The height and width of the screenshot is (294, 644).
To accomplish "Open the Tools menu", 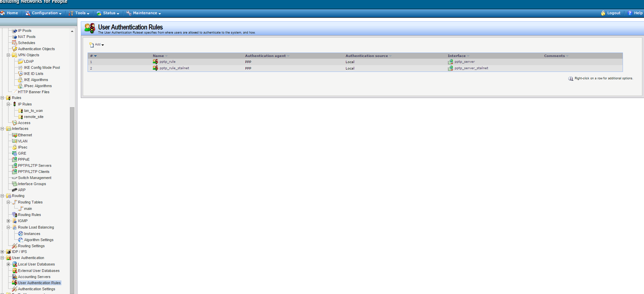I will (x=79, y=13).
